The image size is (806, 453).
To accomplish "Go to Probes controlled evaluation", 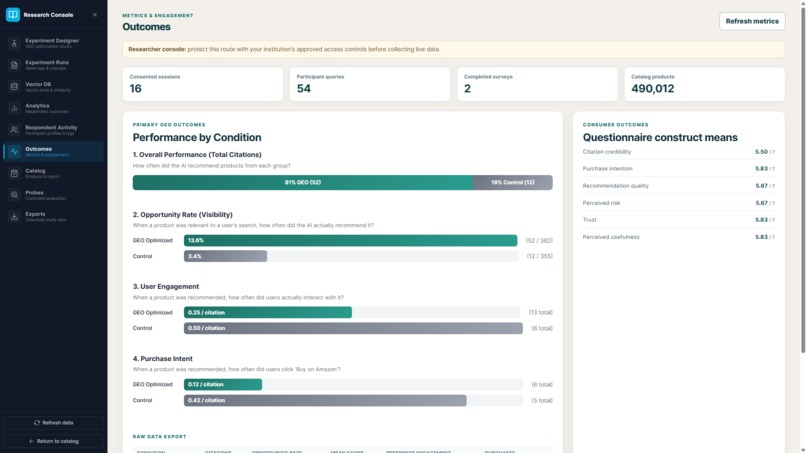I will tap(53, 195).
